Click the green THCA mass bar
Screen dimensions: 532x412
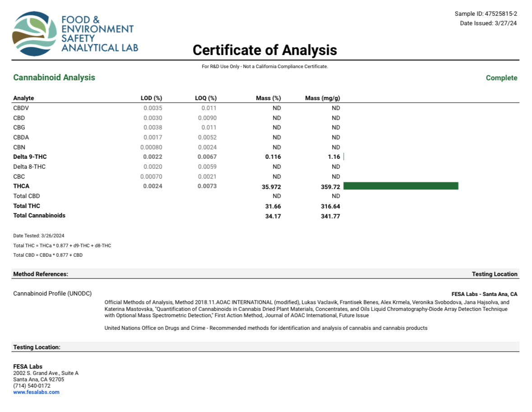coord(401,186)
